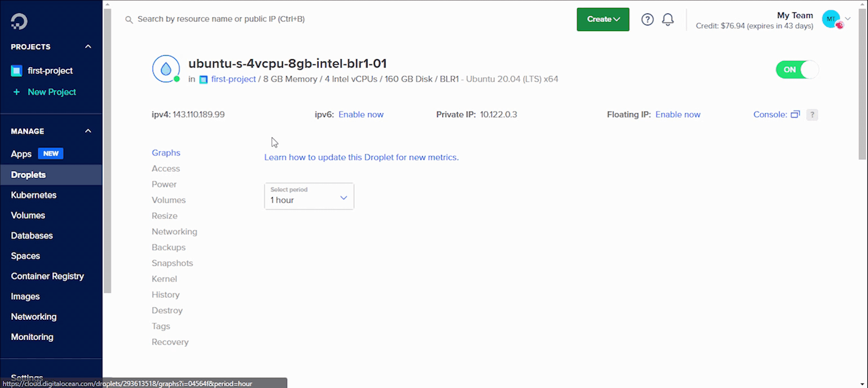Open Monitoring in sidebar

[x=32, y=337]
